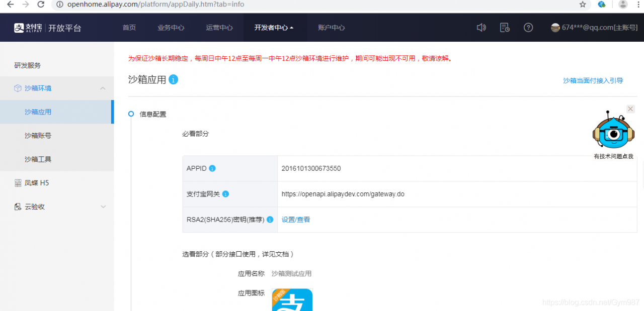Click the 信息配置 step label
The height and width of the screenshot is (311, 644).
click(x=153, y=114)
